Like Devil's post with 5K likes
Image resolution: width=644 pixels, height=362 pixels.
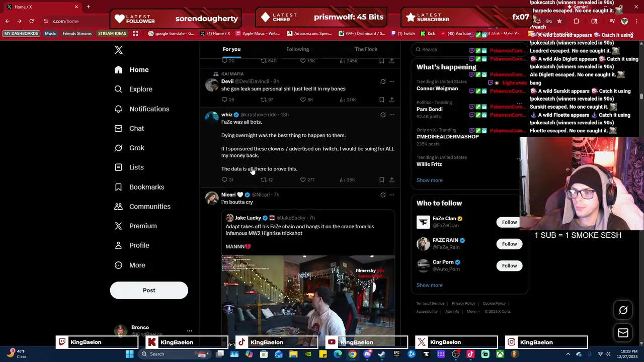pos(306,100)
